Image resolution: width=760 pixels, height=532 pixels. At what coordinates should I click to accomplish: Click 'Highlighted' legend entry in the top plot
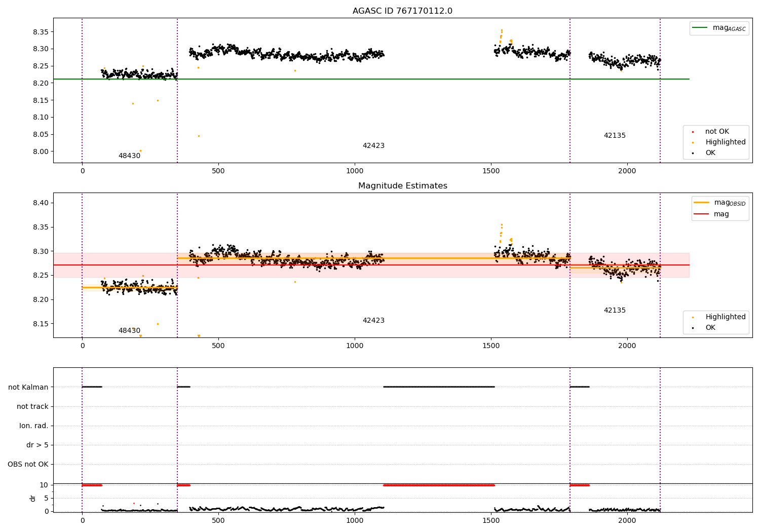726,142
